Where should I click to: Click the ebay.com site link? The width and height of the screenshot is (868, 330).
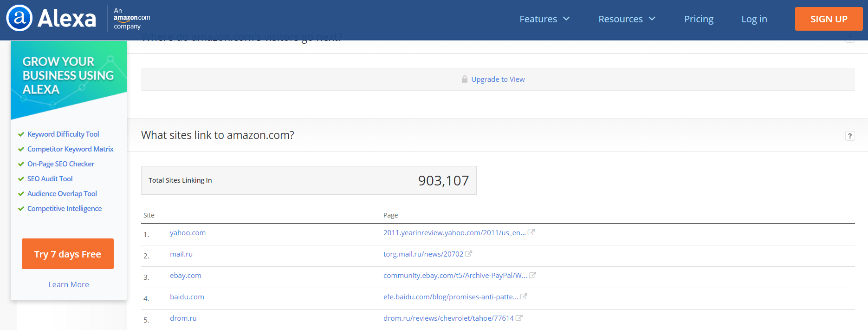[x=186, y=276]
